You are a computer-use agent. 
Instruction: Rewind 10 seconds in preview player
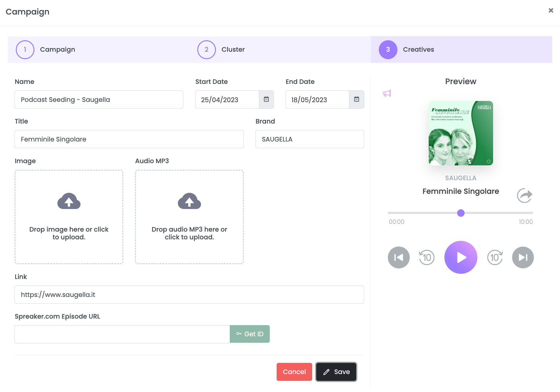(427, 257)
